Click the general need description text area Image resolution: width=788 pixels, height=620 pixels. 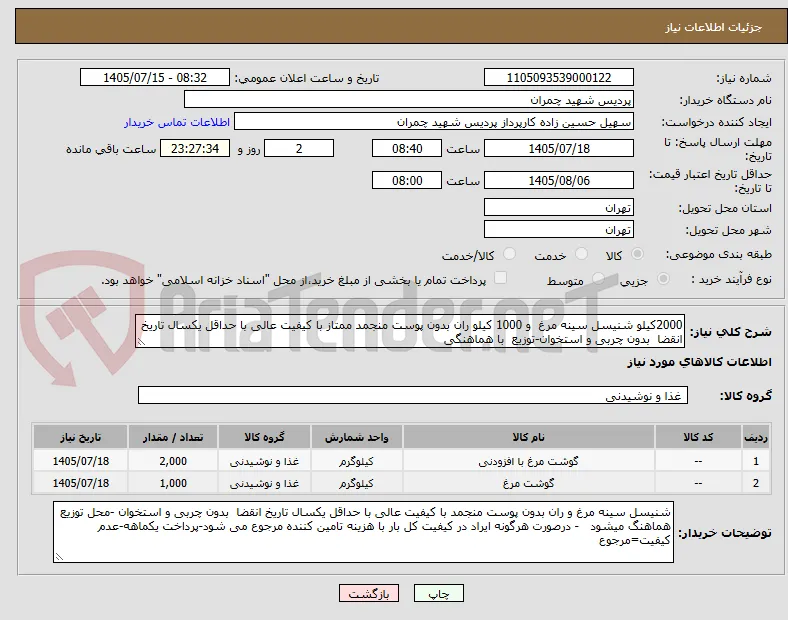tap(410, 332)
